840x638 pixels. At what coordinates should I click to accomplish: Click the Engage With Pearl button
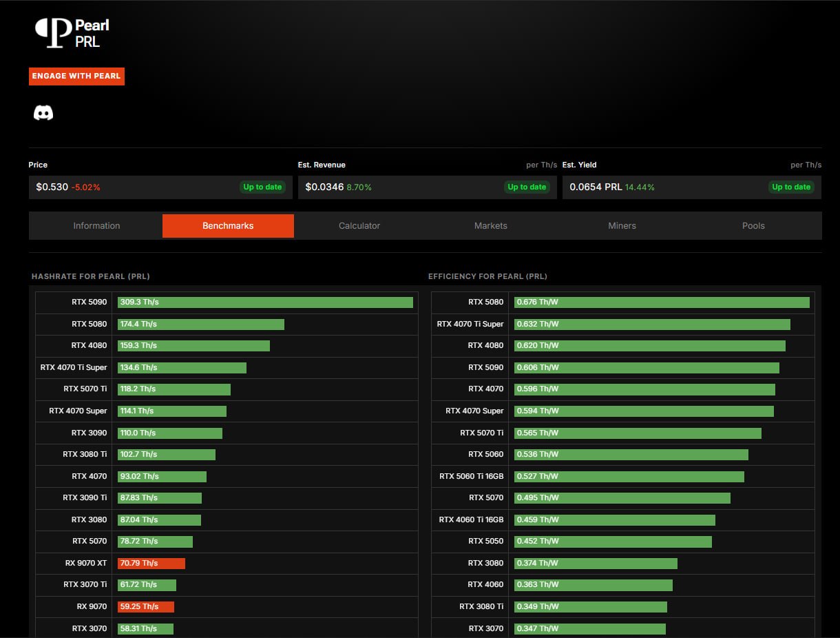(x=76, y=76)
